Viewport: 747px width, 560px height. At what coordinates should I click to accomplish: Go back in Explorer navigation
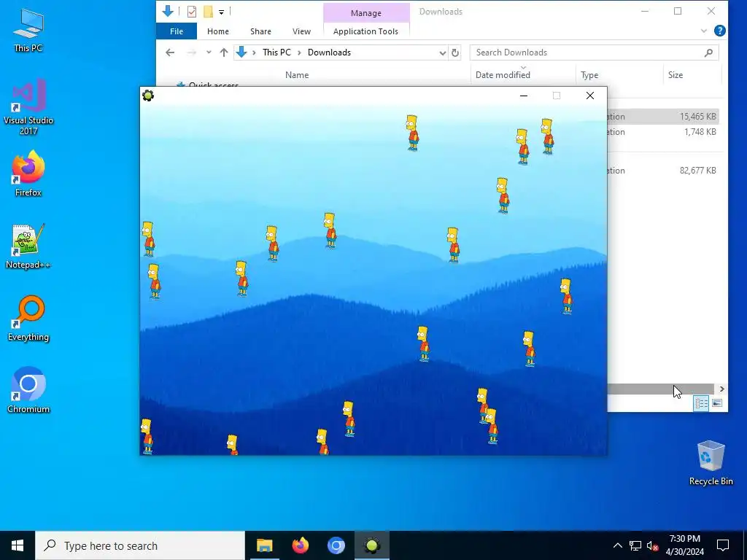pos(170,52)
